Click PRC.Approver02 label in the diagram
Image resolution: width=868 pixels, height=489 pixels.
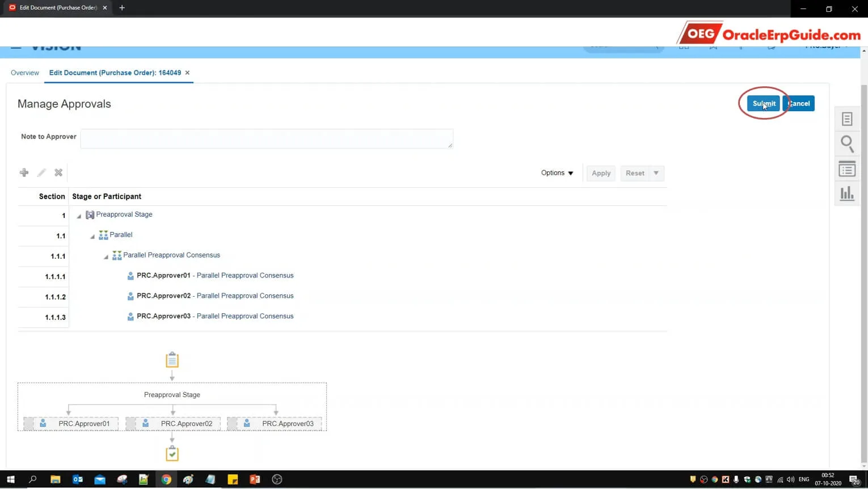pos(187,424)
